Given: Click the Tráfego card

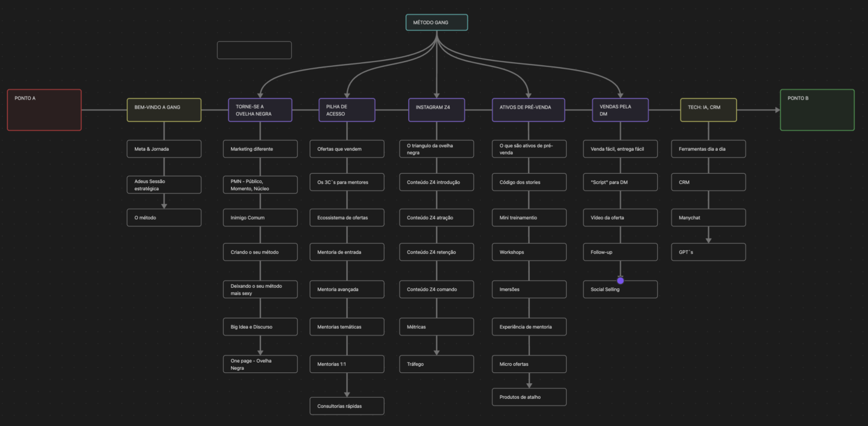Looking at the screenshot, I should click(436, 364).
